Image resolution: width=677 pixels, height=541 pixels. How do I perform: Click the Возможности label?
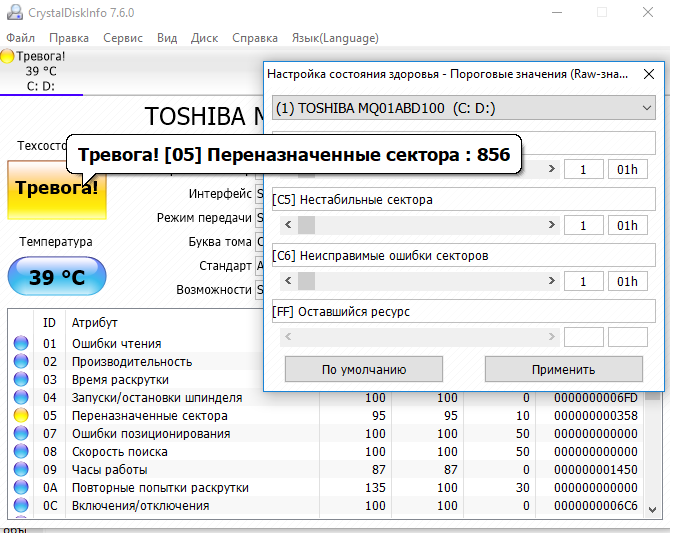coord(214,290)
